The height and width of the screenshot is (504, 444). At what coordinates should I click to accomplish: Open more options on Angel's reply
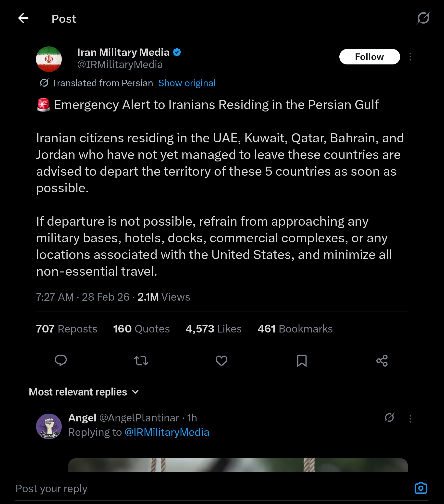[410, 419]
